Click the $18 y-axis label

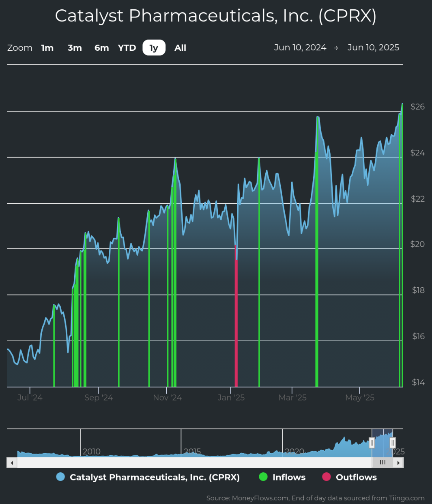pyautogui.click(x=418, y=290)
